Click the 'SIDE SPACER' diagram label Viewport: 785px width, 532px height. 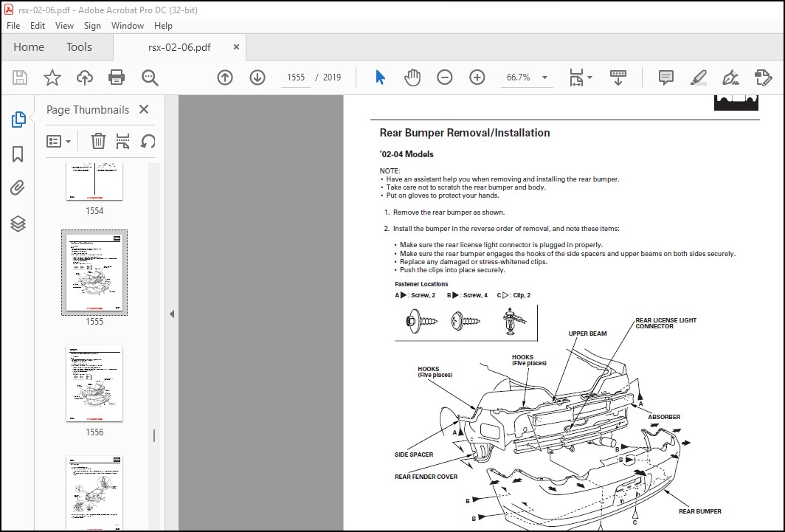coord(413,455)
